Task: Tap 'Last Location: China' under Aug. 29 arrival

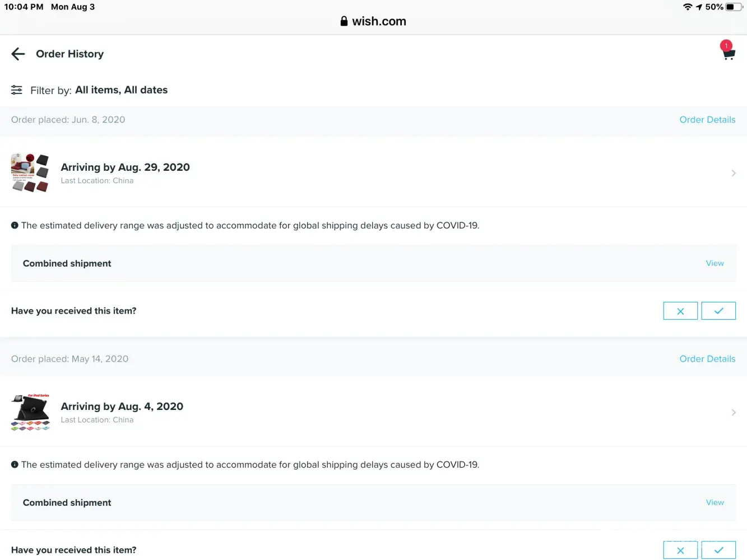Action: point(97,181)
